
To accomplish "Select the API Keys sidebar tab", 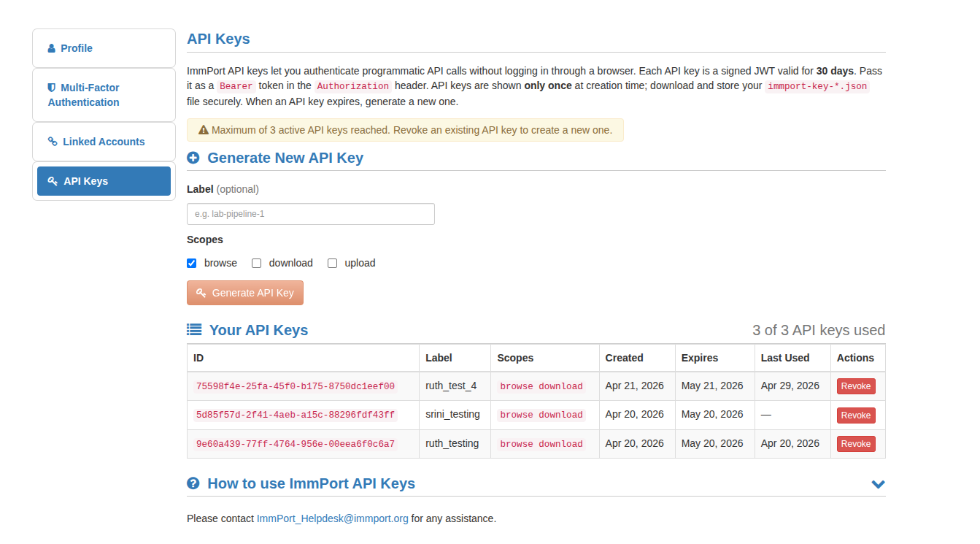I will click(104, 181).
